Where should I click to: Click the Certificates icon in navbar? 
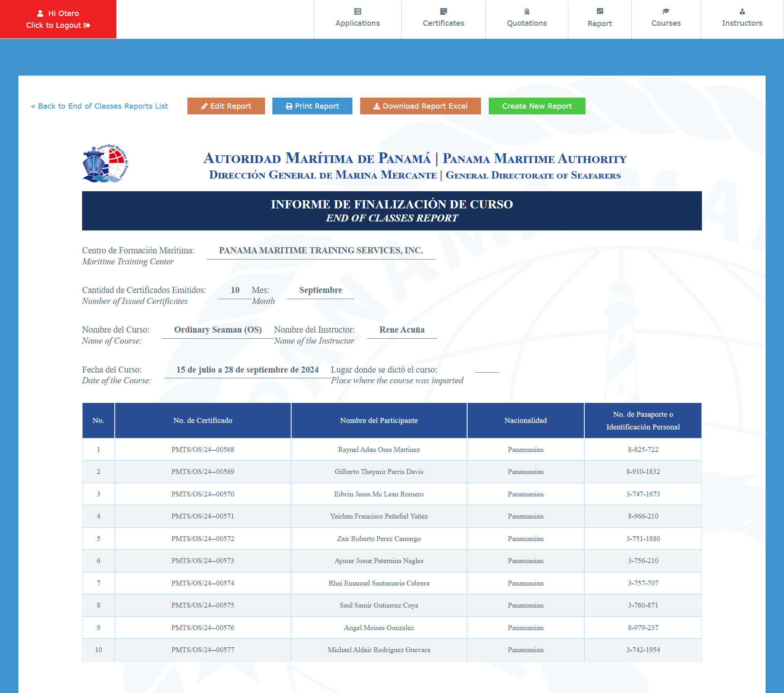pos(443,11)
